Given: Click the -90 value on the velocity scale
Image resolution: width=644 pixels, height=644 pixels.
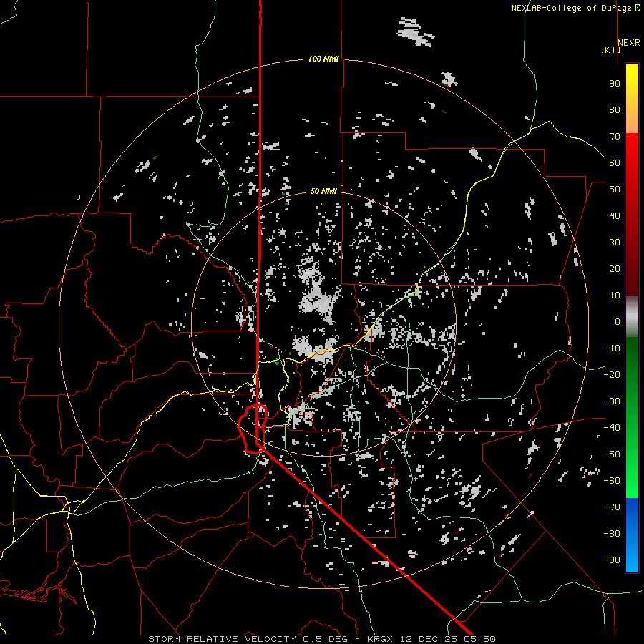Looking at the screenshot, I should (x=612, y=560).
